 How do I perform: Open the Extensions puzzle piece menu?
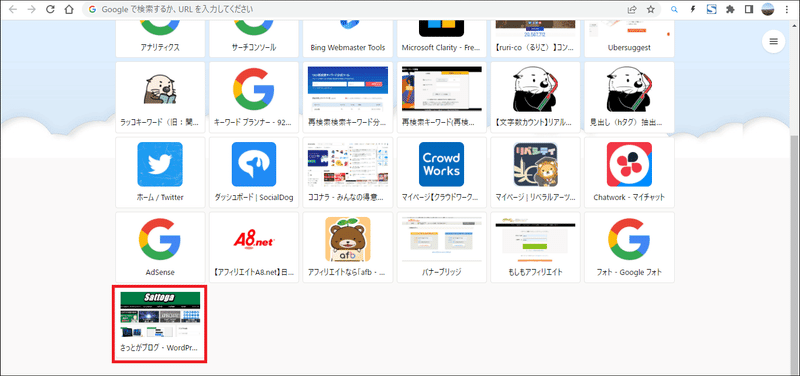(x=730, y=9)
